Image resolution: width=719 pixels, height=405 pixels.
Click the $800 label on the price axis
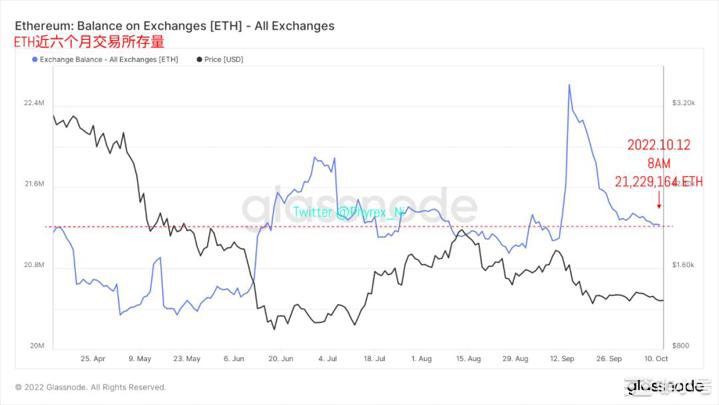click(x=681, y=345)
